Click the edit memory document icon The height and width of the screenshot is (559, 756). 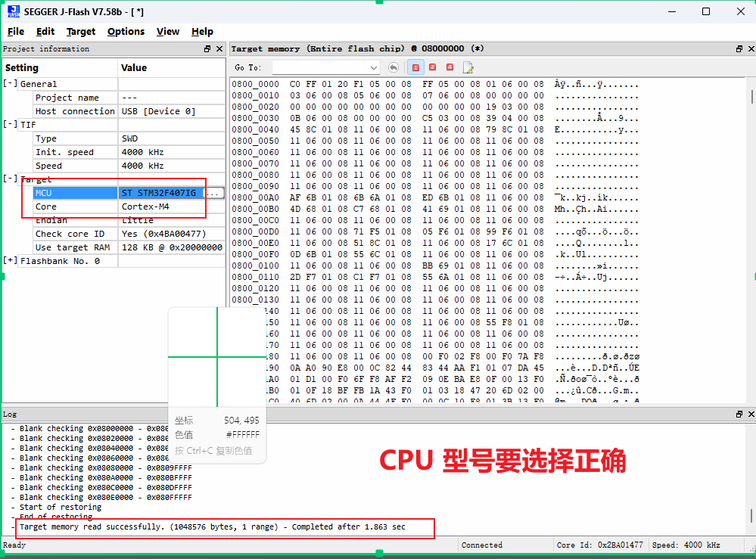point(468,67)
